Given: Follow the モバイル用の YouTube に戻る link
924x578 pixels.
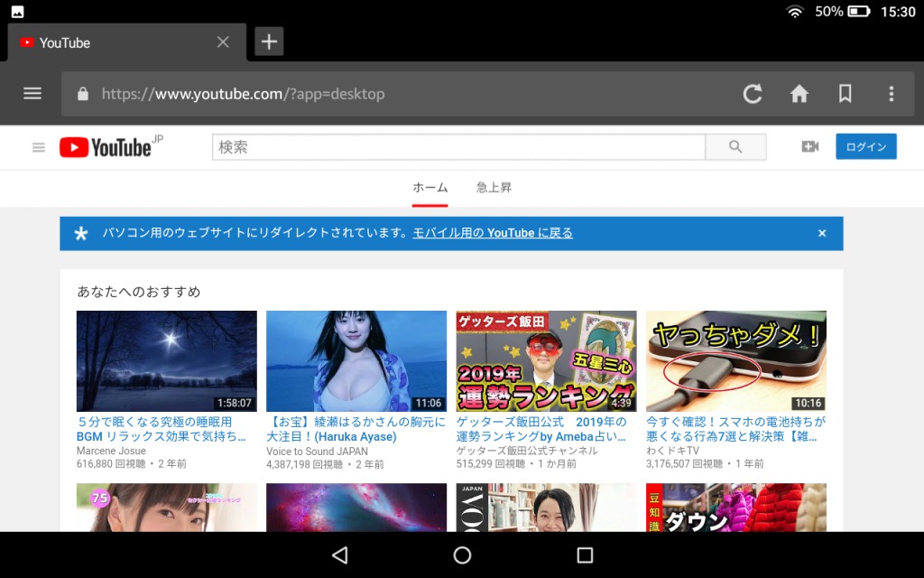Looking at the screenshot, I should [x=493, y=233].
